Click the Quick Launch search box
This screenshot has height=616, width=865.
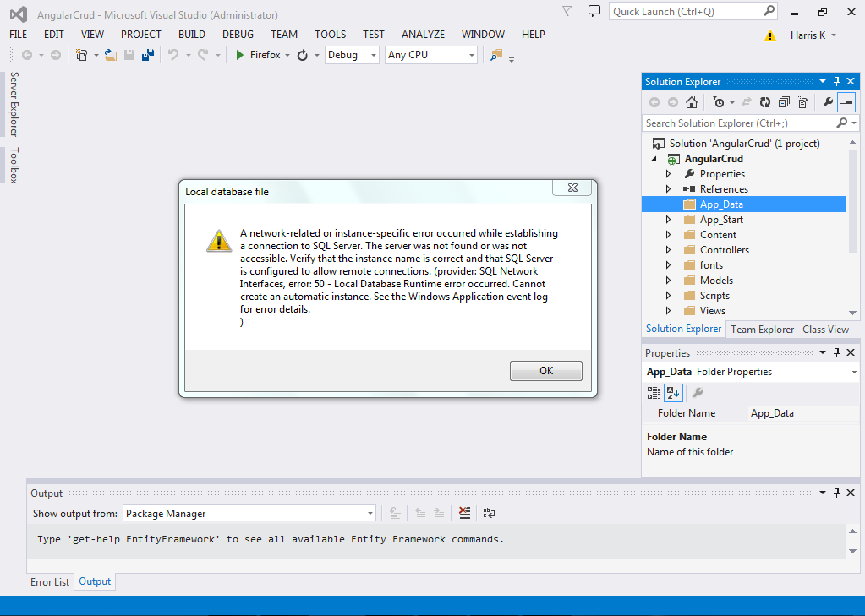(x=685, y=11)
